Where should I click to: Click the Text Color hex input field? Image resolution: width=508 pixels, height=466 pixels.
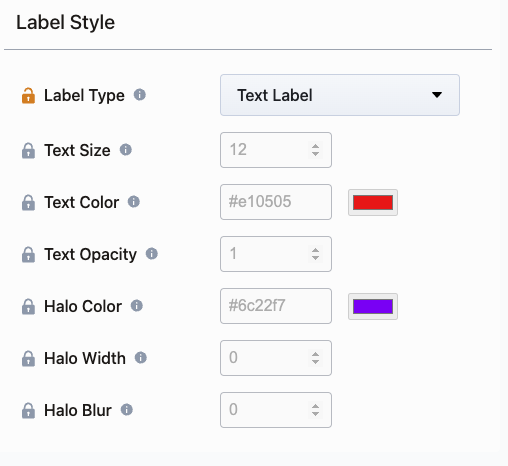pos(276,202)
